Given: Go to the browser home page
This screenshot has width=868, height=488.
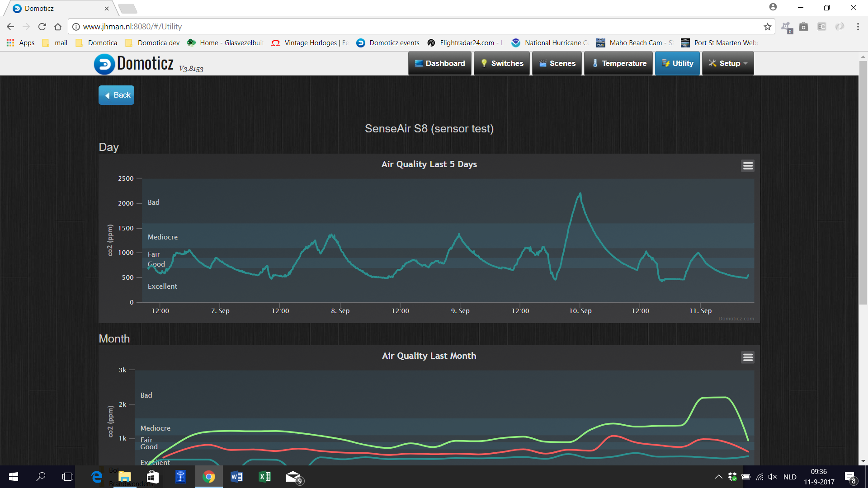Looking at the screenshot, I should click(58, 27).
